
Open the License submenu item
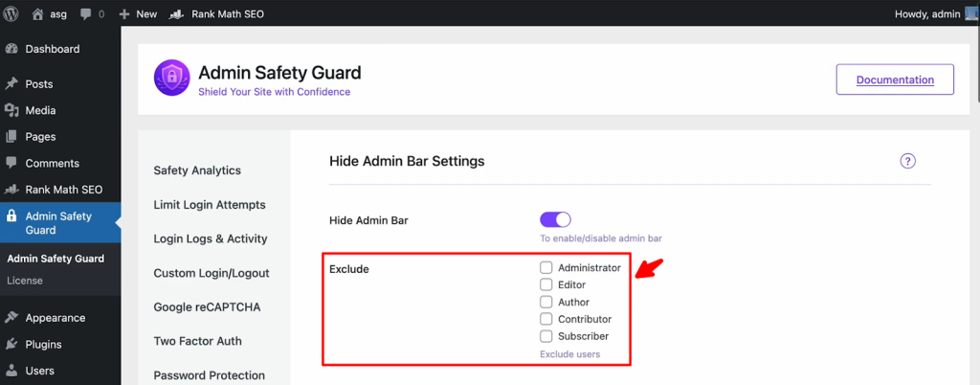(25, 281)
